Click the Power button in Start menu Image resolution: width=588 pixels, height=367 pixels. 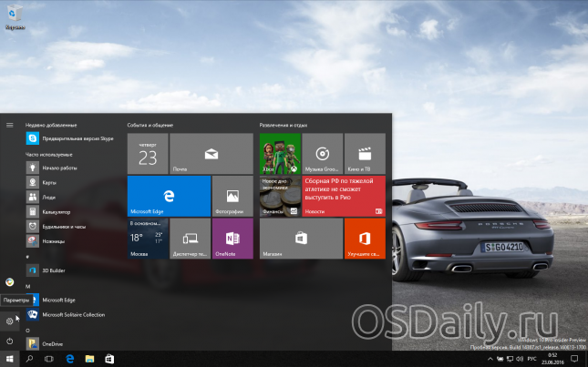click(x=9, y=341)
